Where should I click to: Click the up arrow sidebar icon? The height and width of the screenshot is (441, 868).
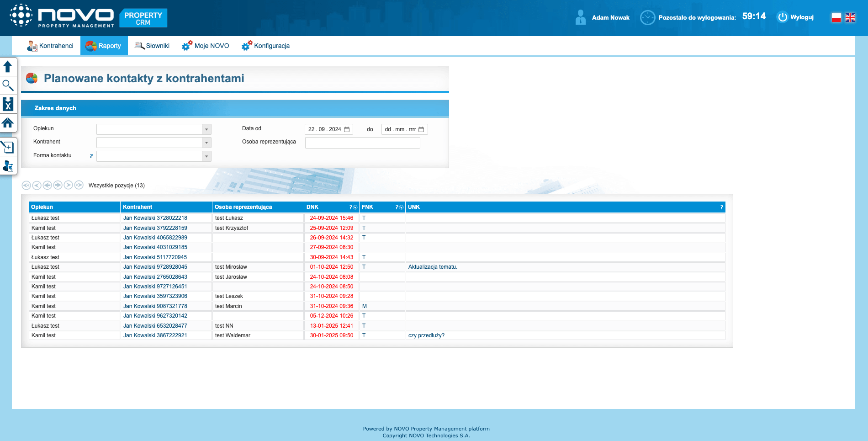[x=8, y=67]
